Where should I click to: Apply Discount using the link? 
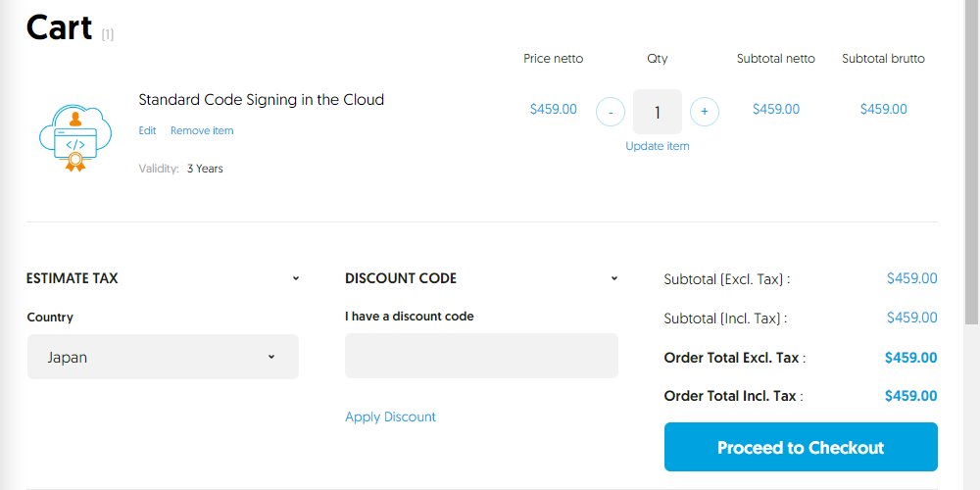pyautogui.click(x=390, y=416)
